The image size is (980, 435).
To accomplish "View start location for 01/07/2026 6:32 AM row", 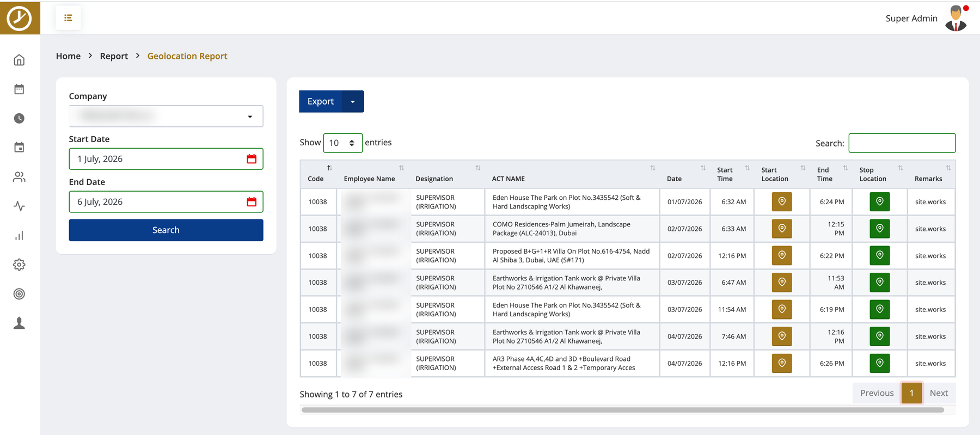I will pyautogui.click(x=782, y=201).
